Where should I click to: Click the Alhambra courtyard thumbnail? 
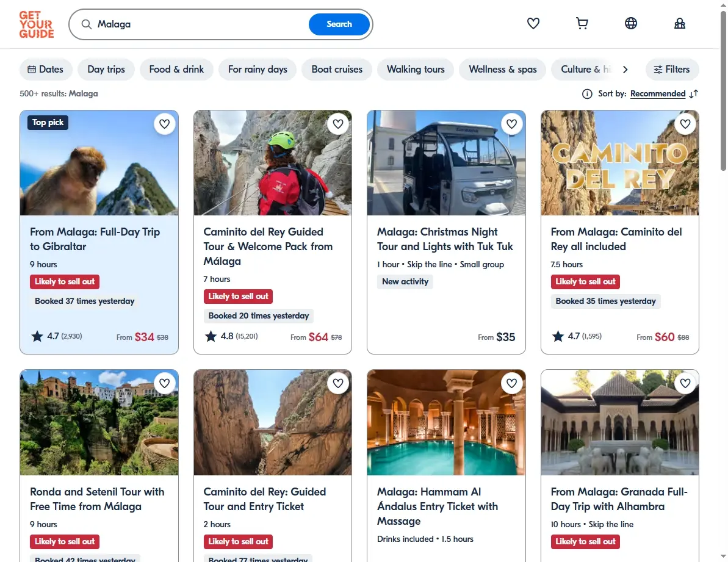(620, 422)
